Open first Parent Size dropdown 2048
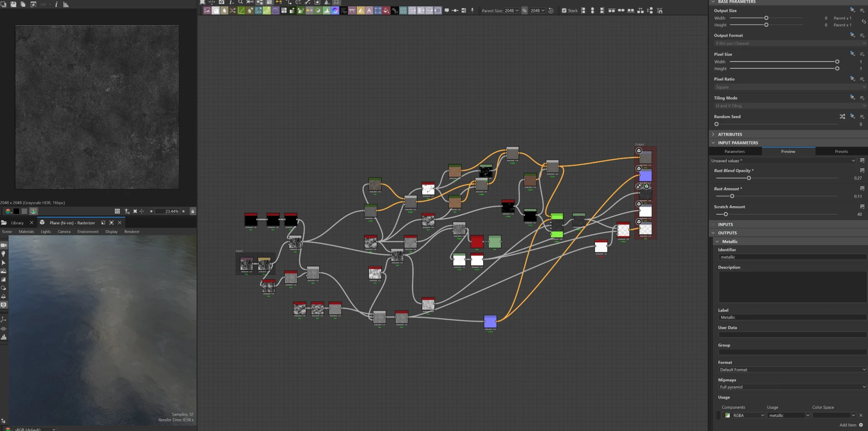The height and width of the screenshot is (431, 868). [x=512, y=10]
